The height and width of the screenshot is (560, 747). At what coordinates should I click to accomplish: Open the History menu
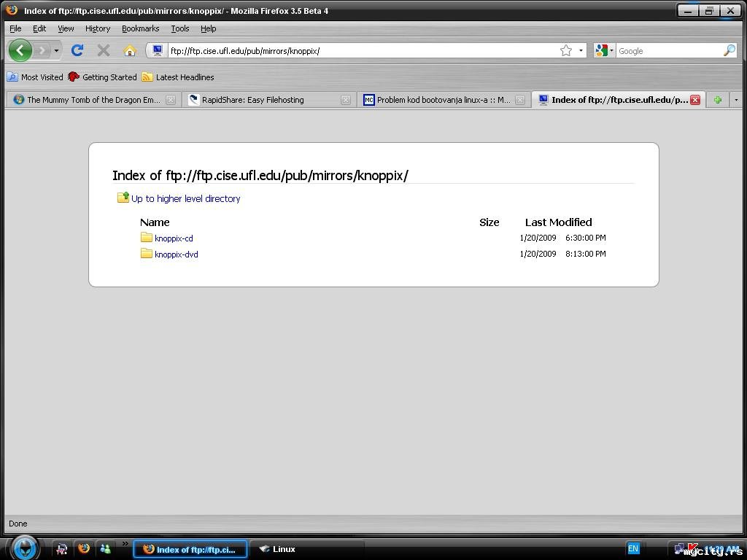[98, 28]
